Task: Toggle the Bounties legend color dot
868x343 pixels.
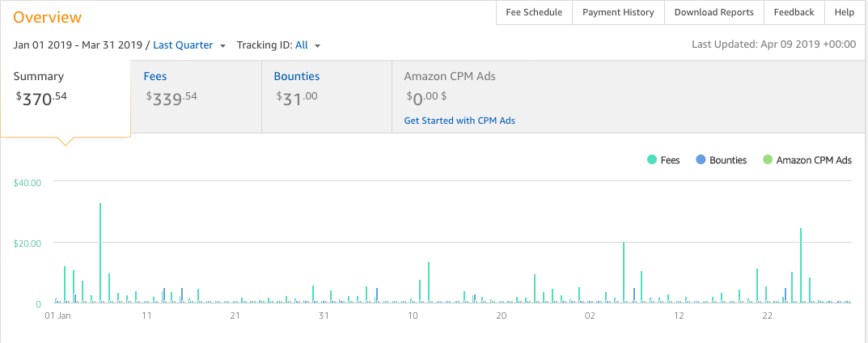Action: click(x=701, y=160)
